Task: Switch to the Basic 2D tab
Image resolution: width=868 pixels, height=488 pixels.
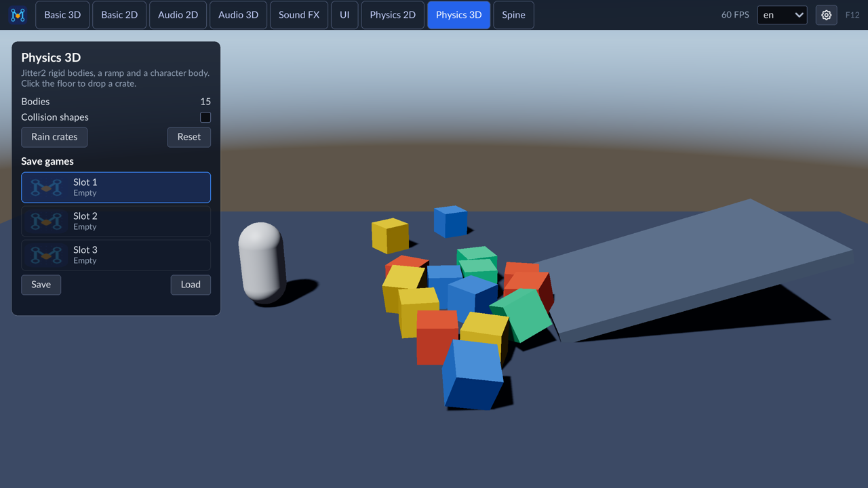Action: click(119, 15)
